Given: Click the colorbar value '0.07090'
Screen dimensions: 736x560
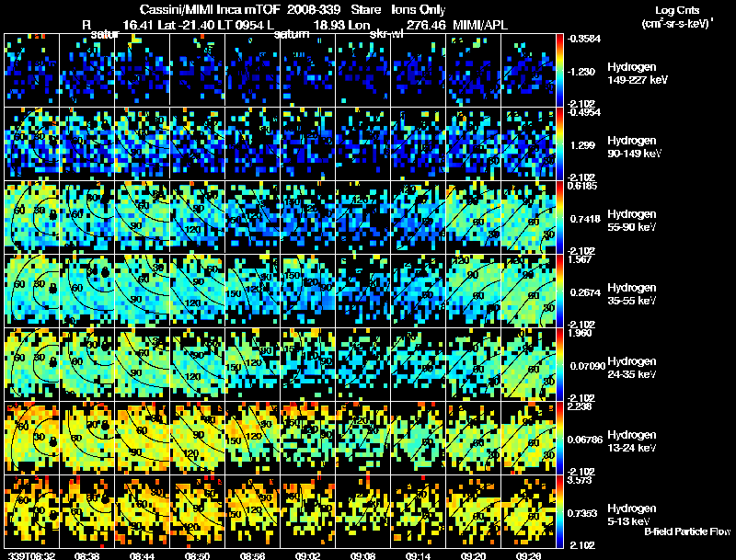Looking at the screenshot, I should pyautogui.click(x=588, y=366).
